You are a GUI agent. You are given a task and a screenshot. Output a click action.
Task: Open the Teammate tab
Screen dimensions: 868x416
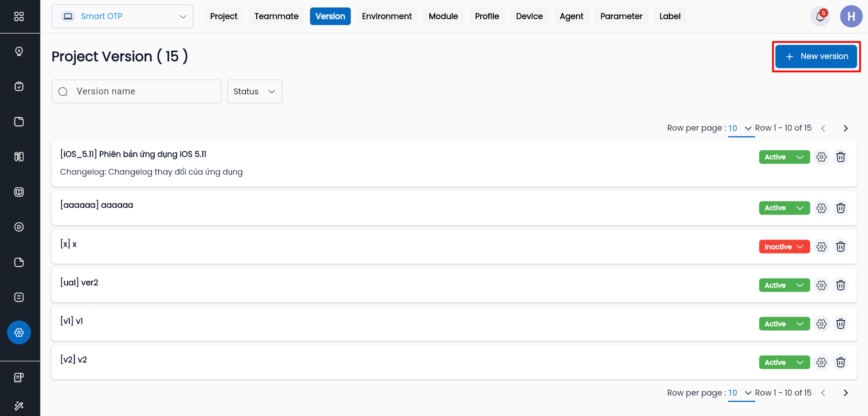point(276,16)
